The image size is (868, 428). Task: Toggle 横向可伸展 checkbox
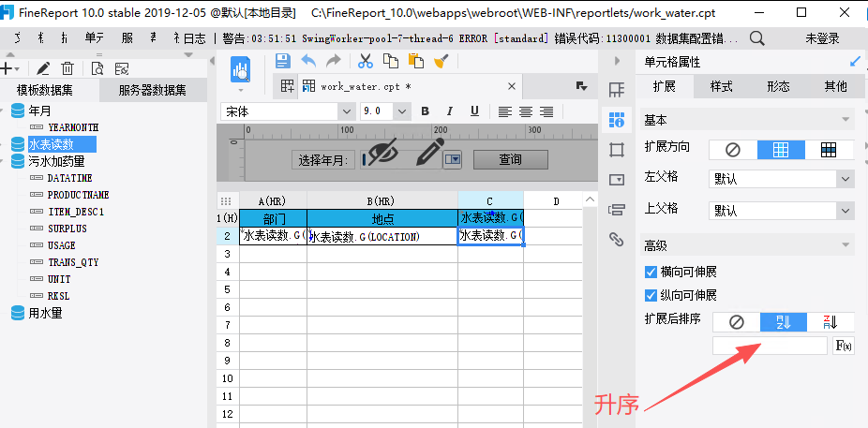tap(651, 272)
